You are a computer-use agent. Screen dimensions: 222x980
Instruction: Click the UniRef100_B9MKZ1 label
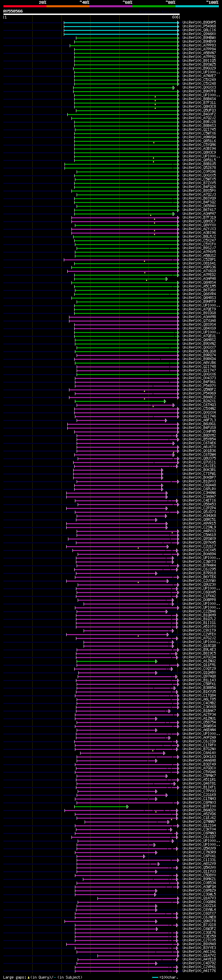[199, 879]
